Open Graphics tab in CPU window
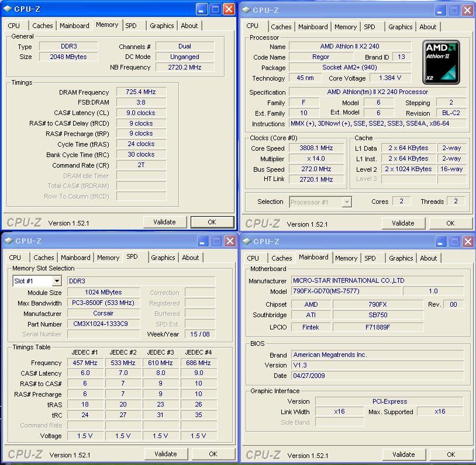 [x=401, y=27]
